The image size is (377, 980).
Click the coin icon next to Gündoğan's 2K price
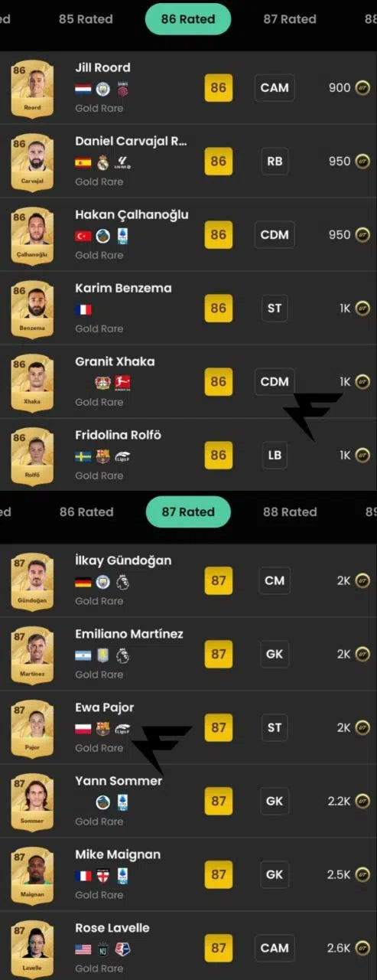click(x=362, y=580)
